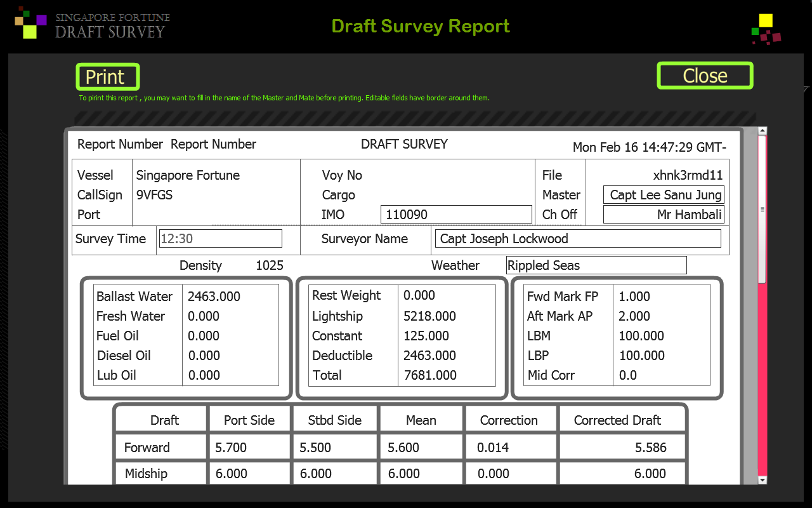This screenshot has height=508, width=812.
Task: Click the IMO number field showing 110090
Action: pyautogui.click(x=455, y=214)
